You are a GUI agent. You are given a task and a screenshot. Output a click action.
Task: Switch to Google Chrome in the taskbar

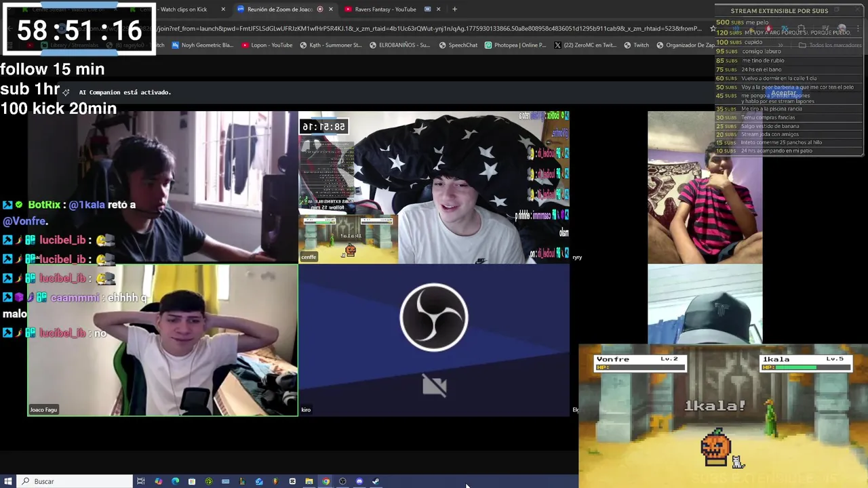pyautogui.click(x=326, y=481)
